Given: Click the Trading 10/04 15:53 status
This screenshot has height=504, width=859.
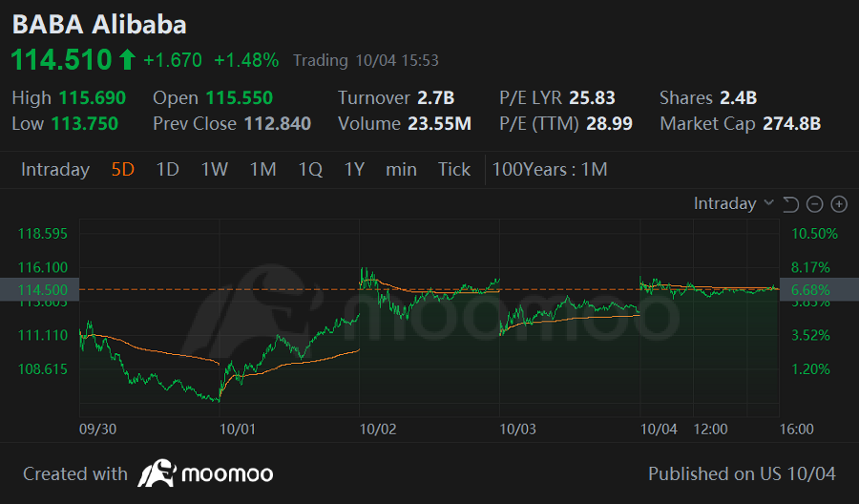Looking at the screenshot, I should point(366,60).
